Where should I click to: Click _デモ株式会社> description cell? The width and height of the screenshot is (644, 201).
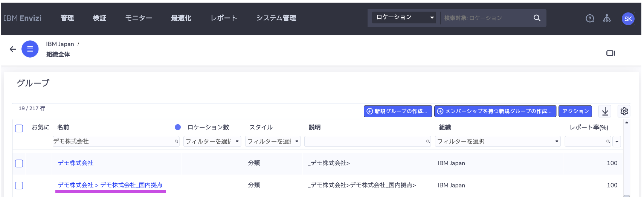pos(329,163)
